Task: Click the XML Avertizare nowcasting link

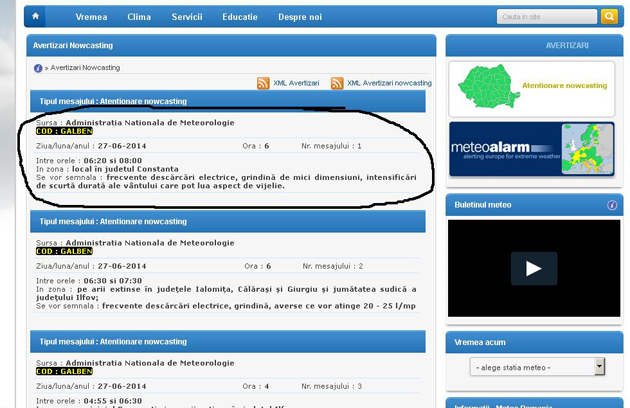Action: 389,83
